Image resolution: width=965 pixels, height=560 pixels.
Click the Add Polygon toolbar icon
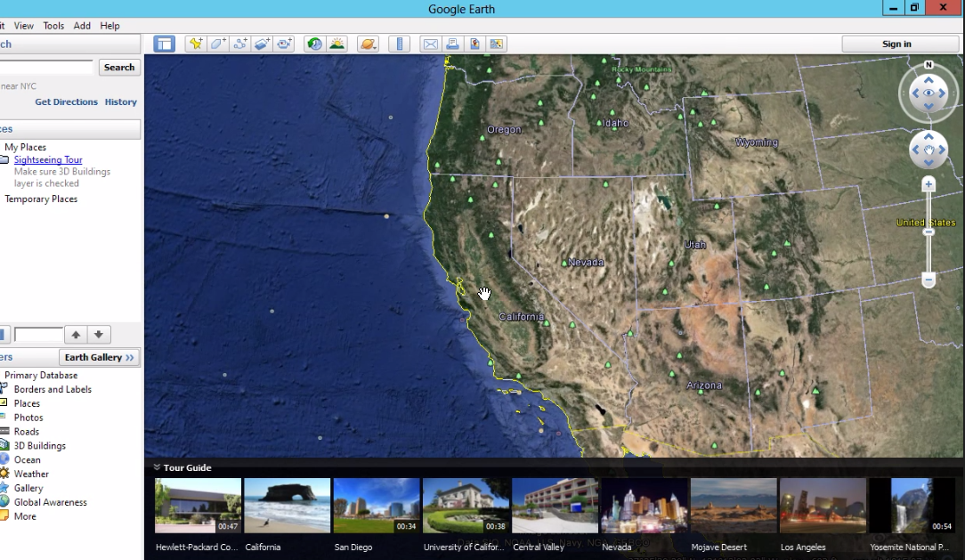click(x=218, y=44)
